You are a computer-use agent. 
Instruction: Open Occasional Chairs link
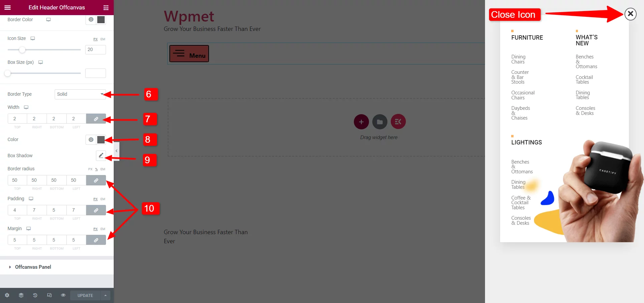[523, 95]
